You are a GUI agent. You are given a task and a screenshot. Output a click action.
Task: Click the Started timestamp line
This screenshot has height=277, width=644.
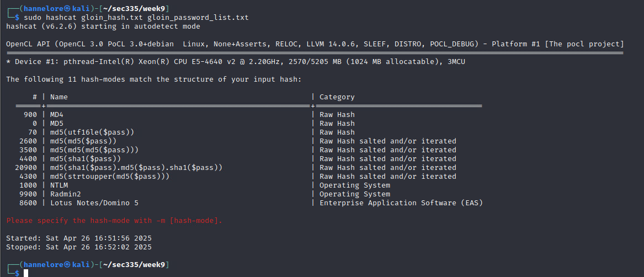[x=79, y=238]
